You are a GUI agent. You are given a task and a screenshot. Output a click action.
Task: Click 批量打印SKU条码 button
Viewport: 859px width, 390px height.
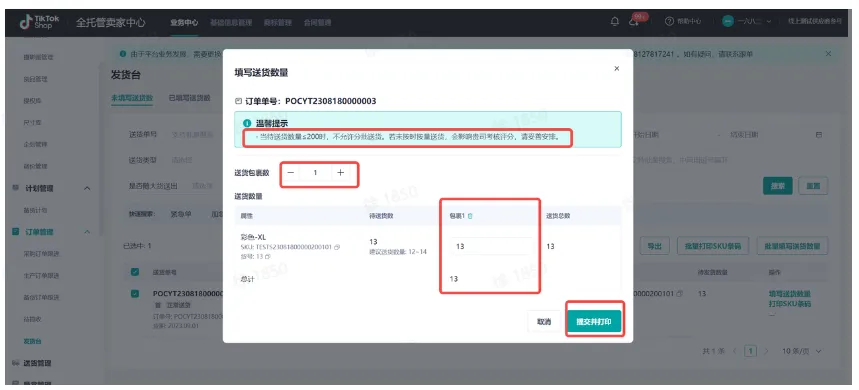[x=713, y=246]
